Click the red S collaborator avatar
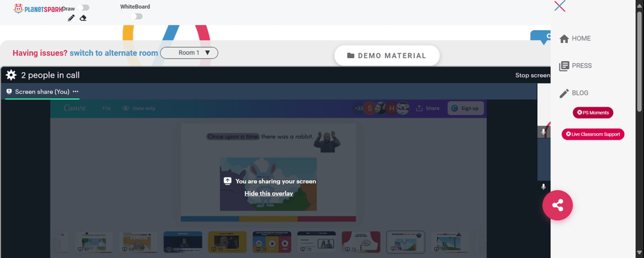The height and width of the screenshot is (258, 644). pyautogui.click(x=369, y=109)
